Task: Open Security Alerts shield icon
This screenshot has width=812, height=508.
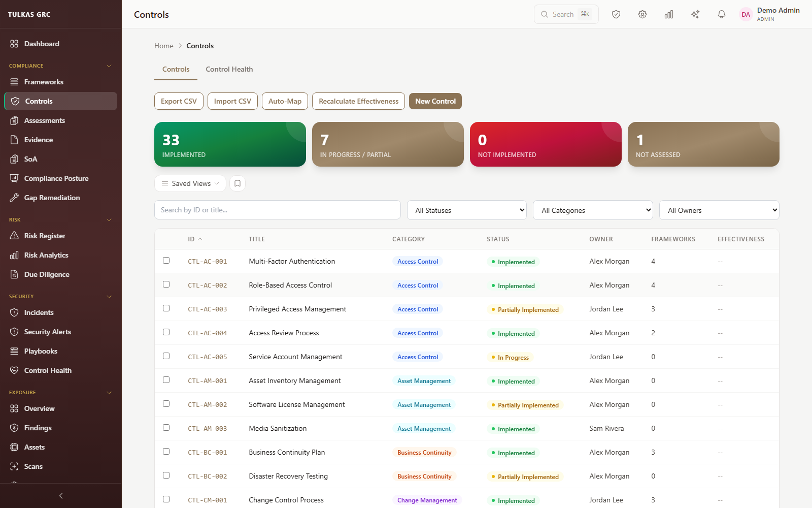Action: [x=14, y=332]
